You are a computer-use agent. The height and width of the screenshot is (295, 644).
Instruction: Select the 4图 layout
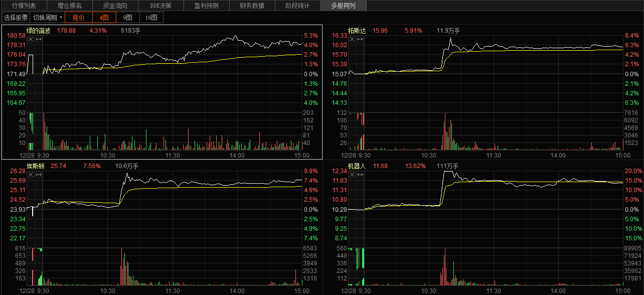[x=104, y=18]
